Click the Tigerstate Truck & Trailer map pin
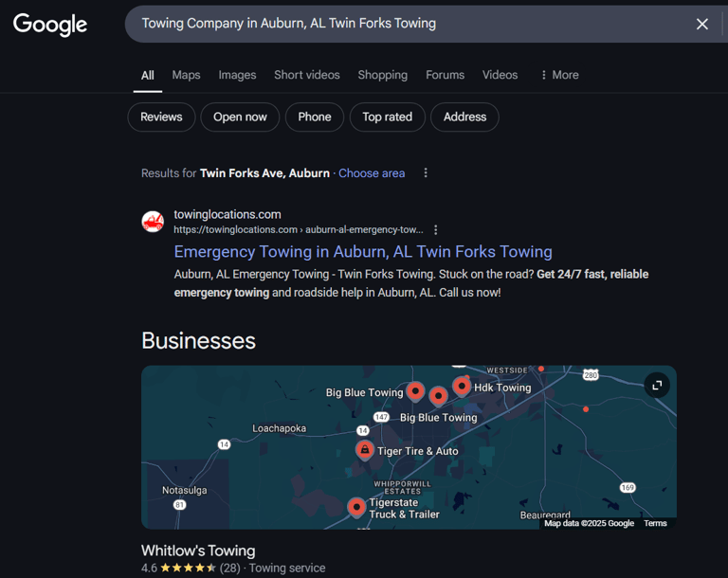 356,507
